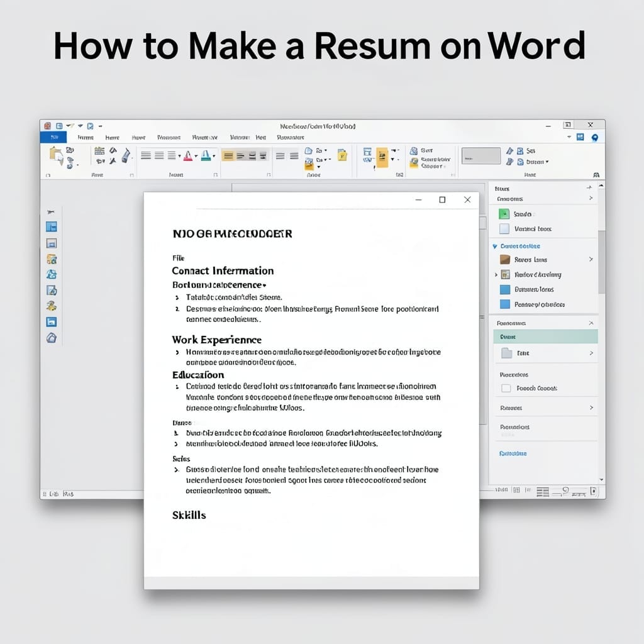Viewport: 644px width, 644px height.
Task: Open the quick access toolbar dropdown arrow
Action: coord(100,126)
